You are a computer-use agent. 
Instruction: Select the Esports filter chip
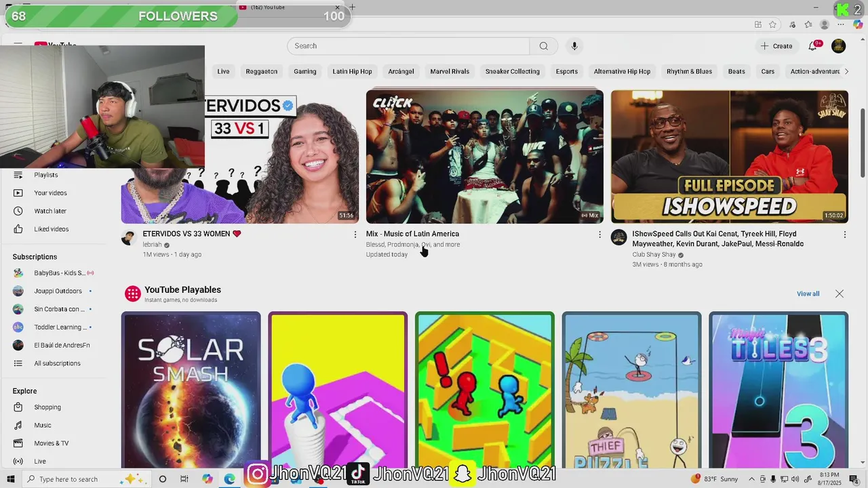[x=567, y=71]
